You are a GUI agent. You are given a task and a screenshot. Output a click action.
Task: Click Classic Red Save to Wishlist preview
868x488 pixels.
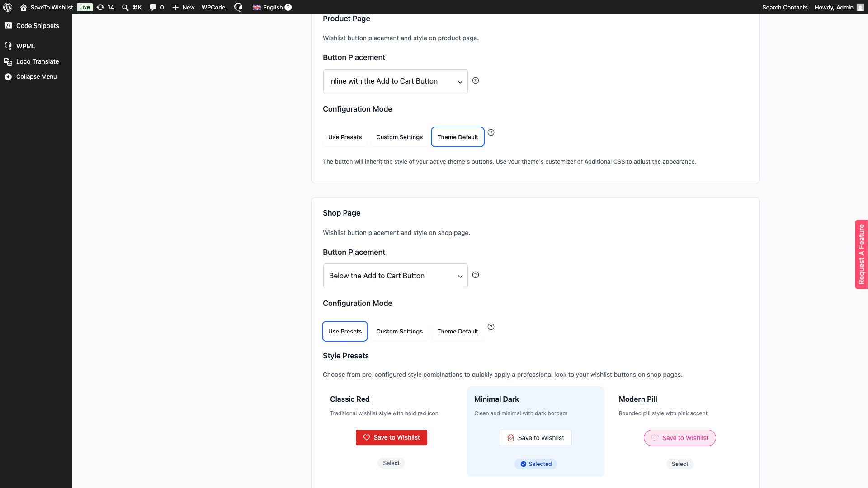tap(391, 437)
